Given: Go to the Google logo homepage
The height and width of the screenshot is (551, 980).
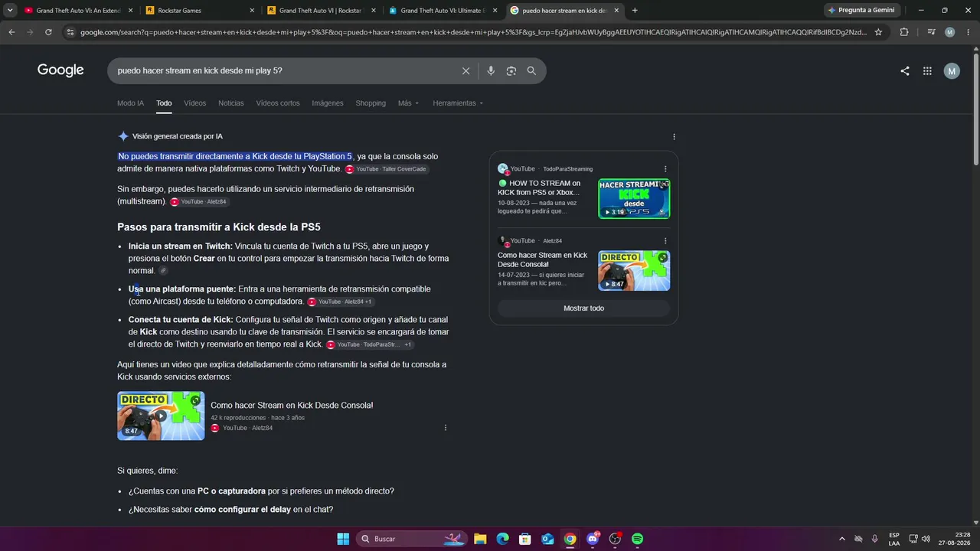Looking at the screenshot, I should pos(60,70).
